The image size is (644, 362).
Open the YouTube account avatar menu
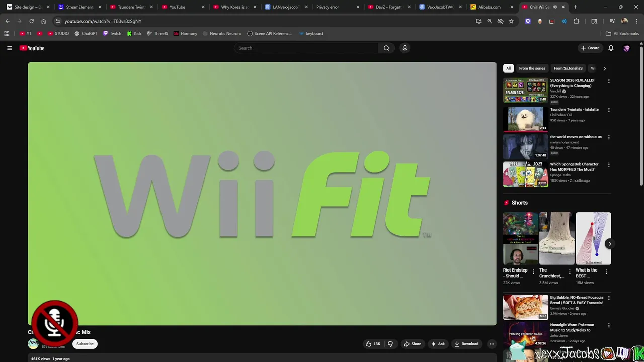[626, 48]
